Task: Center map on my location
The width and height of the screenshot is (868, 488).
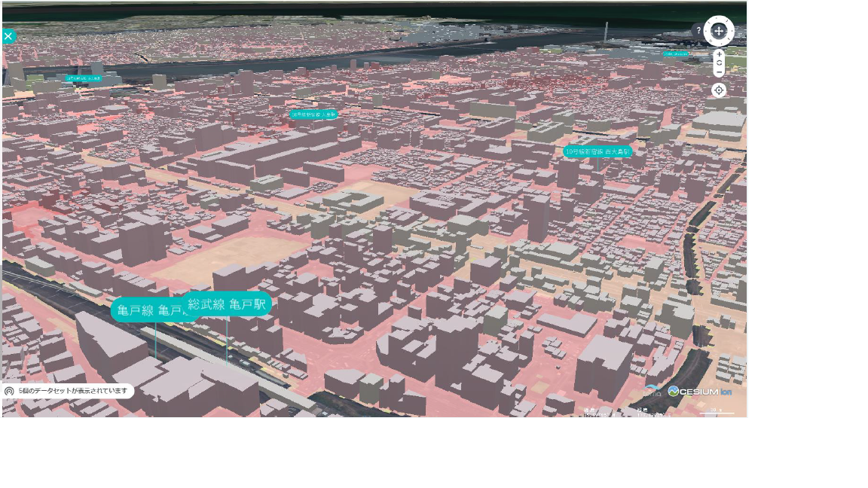Action: 719,90
